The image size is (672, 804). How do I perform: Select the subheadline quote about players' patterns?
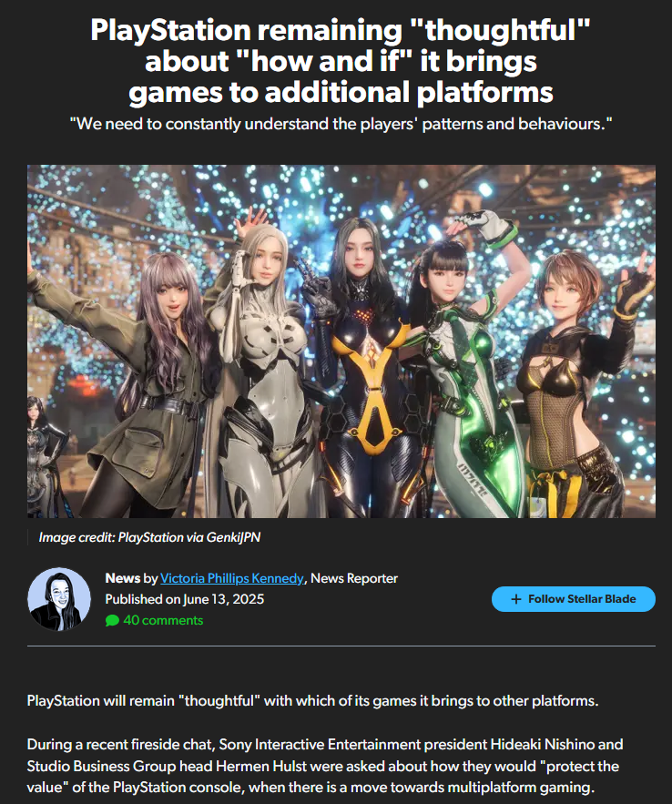tap(341, 124)
